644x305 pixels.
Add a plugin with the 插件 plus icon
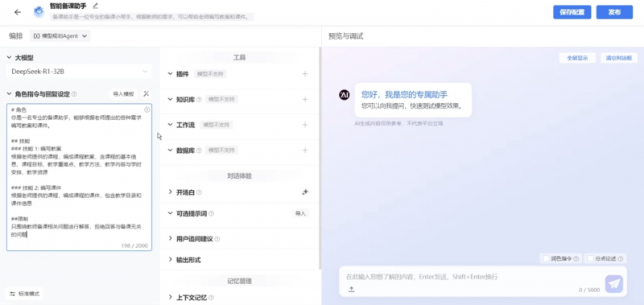(305, 74)
